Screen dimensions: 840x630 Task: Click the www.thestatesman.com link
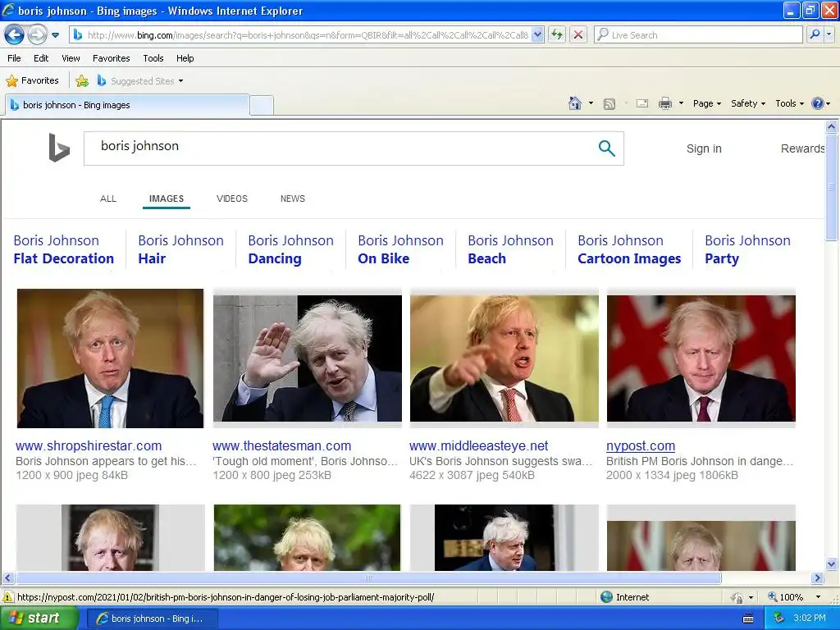(x=282, y=445)
